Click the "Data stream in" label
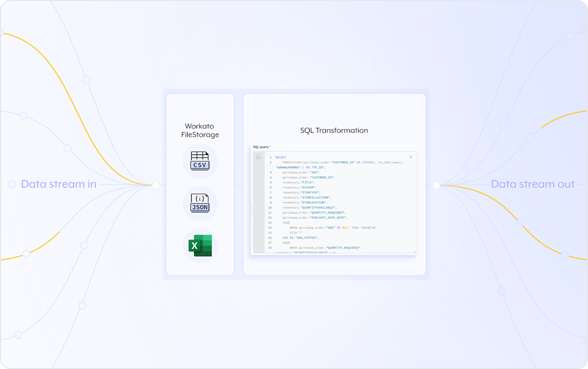 click(x=59, y=184)
